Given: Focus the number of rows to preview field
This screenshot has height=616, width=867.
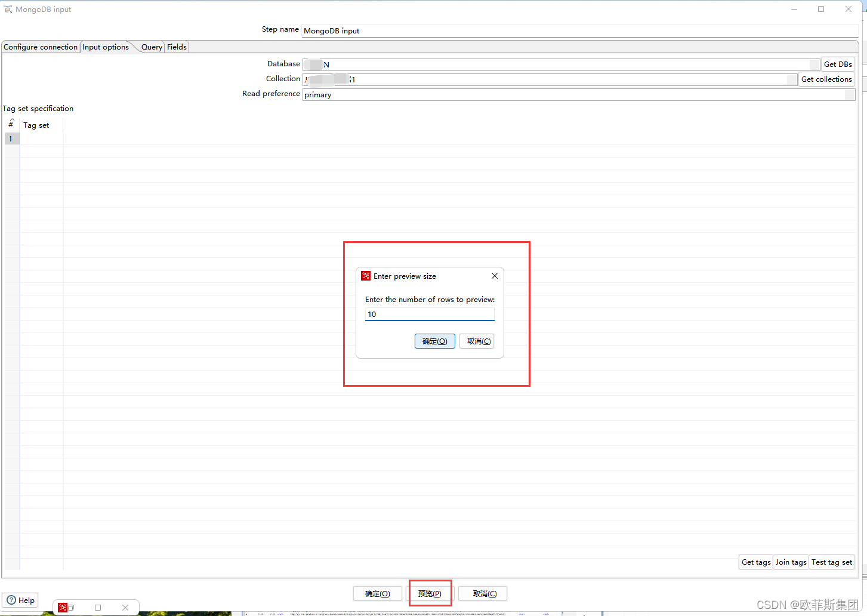Looking at the screenshot, I should tap(430, 314).
